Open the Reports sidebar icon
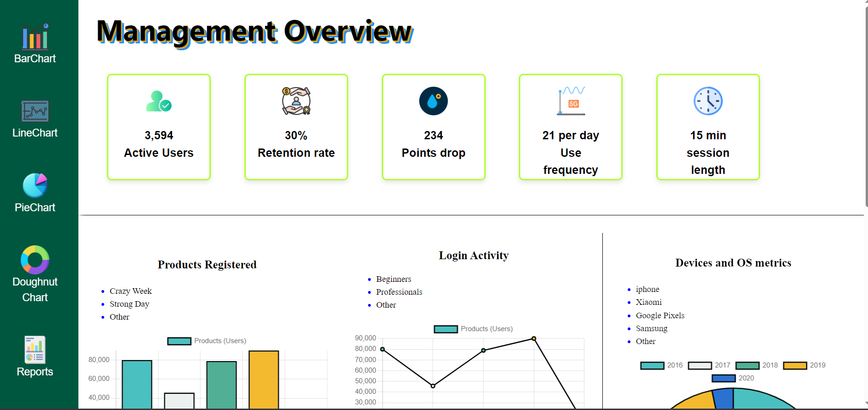Viewport: 868px width, 410px height. (x=35, y=350)
